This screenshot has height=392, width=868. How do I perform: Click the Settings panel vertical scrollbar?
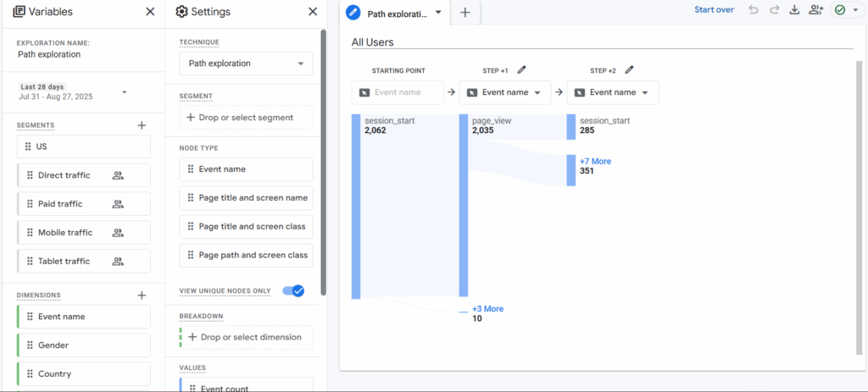pyautogui.click(x=323, y=163)
